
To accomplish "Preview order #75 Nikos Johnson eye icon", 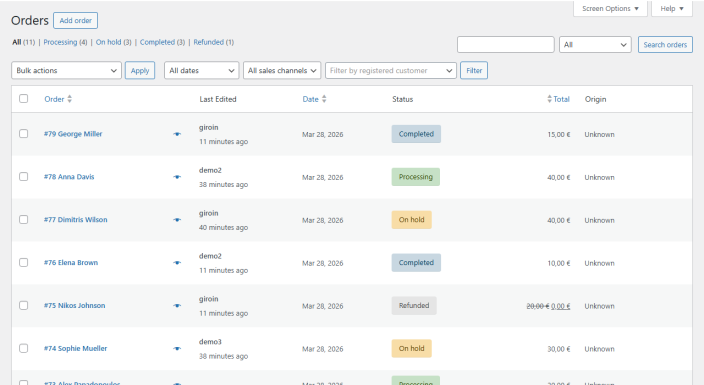I will pos(177,305).
